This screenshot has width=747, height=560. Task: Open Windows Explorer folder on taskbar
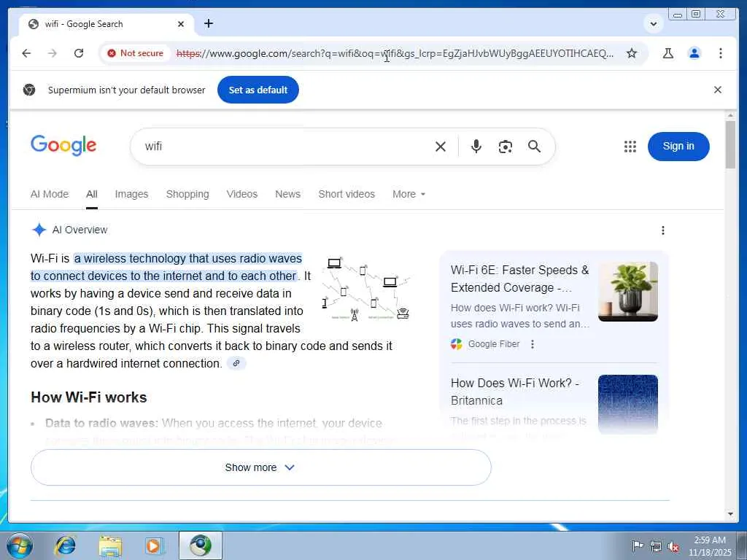110,545
